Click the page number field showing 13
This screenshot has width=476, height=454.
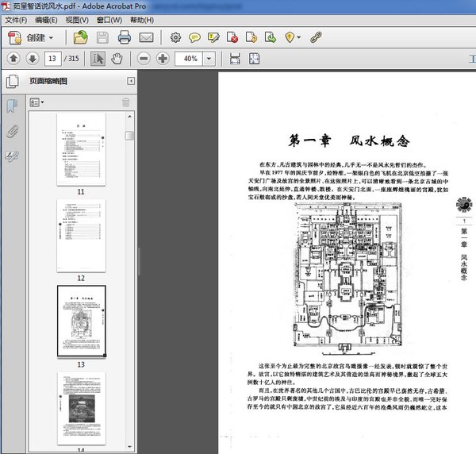click(53, 58)
